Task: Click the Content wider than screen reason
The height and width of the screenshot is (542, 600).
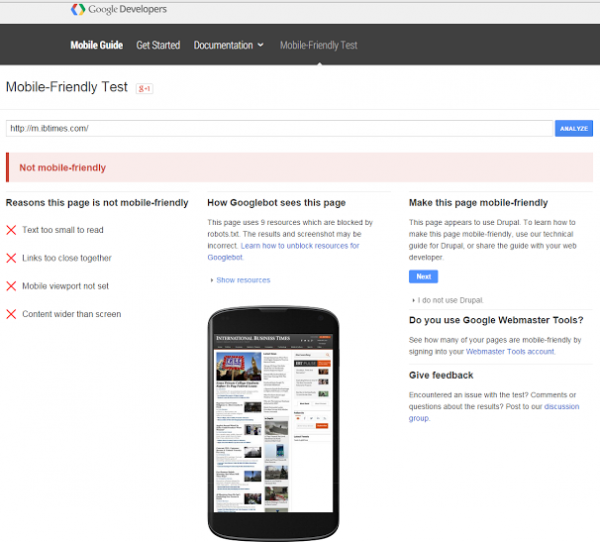Action: pyautogui.click(x=72, y=314)
